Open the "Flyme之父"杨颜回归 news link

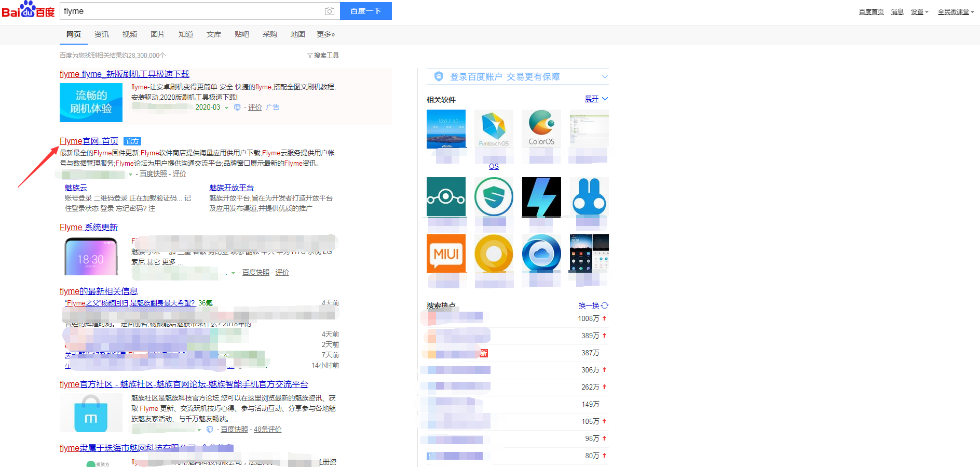130,303
